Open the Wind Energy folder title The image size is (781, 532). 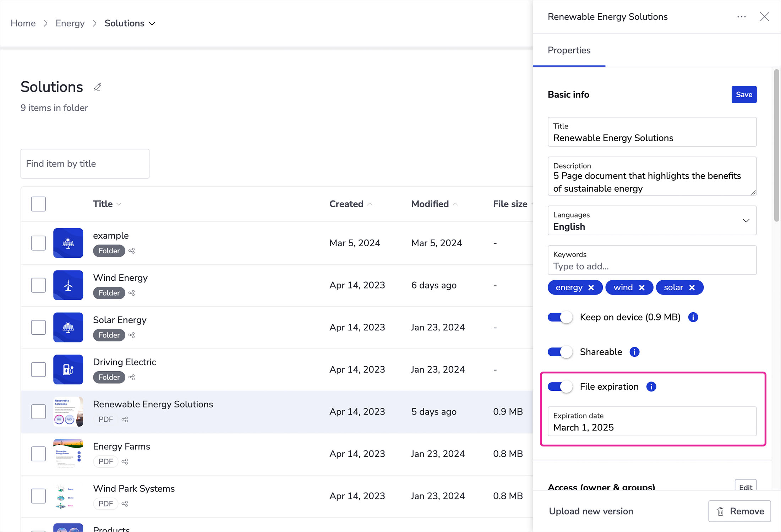120,278
